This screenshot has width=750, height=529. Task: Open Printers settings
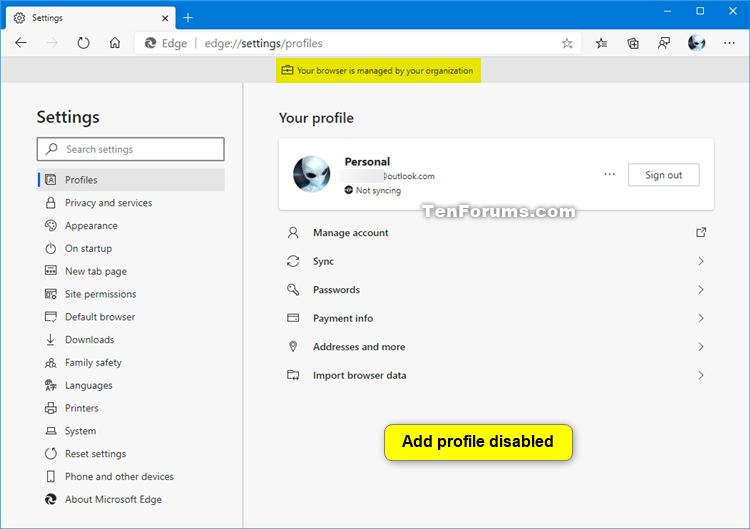coord(81,408)
